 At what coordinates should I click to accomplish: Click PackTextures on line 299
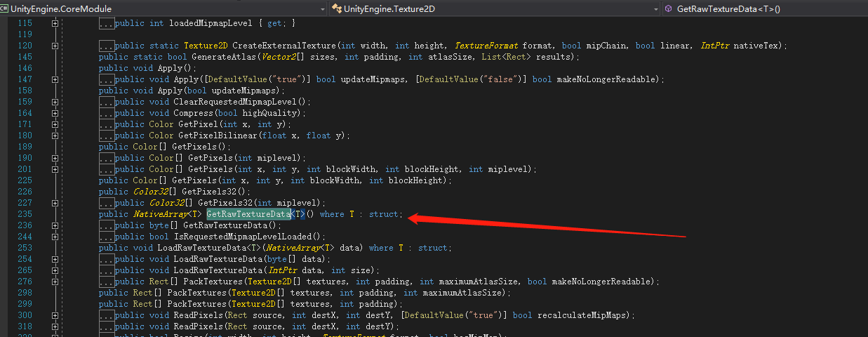pos(196,304)
